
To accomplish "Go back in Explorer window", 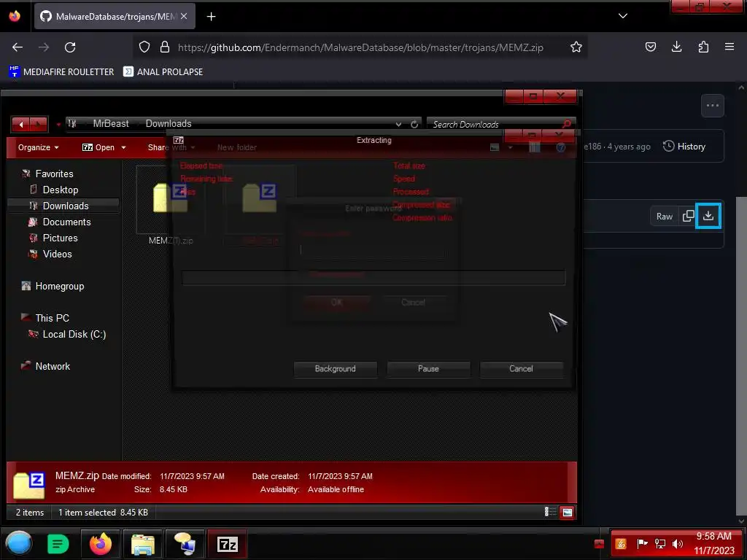I will coord(21,125).
